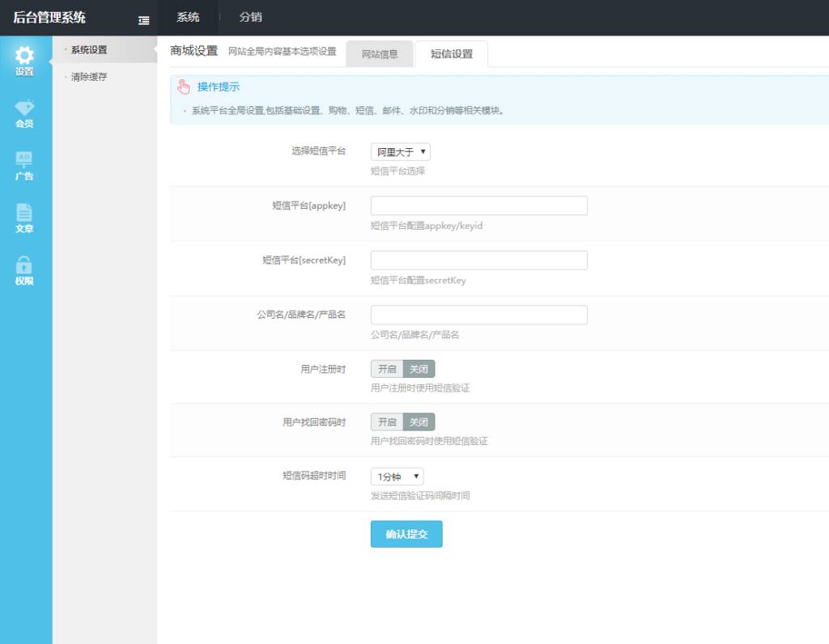Viewport: 829px width, 644px height.
Task: Enable 开启 for 用户注册时 SMS verification
Action: click(x=387, y=369)
